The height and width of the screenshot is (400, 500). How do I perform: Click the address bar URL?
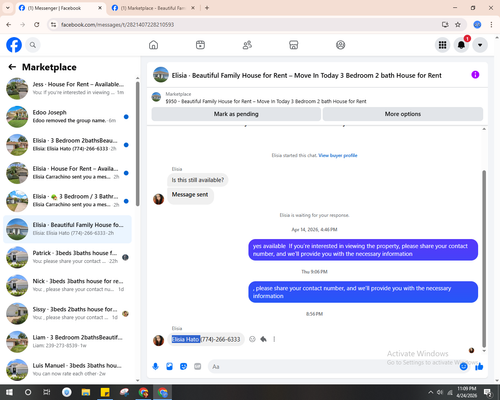point(117,25)
